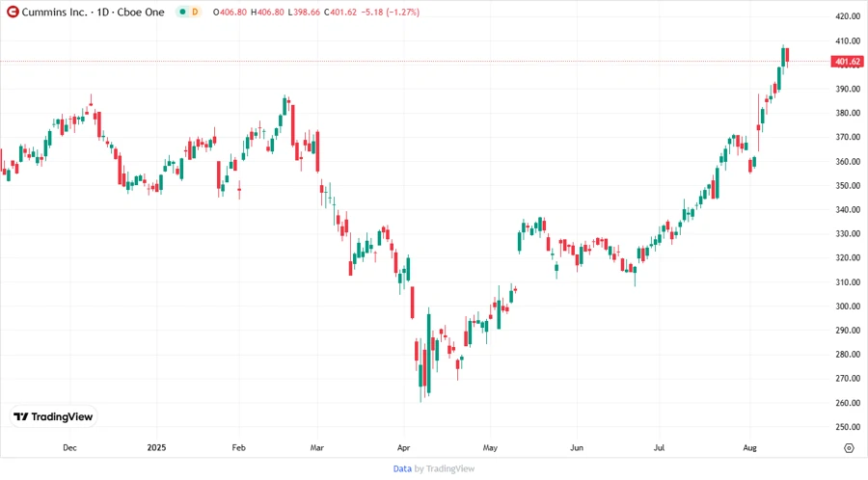868x480 pixels.
Task: Click the 'by TradingView' attribution text
Action: [445, 469]
